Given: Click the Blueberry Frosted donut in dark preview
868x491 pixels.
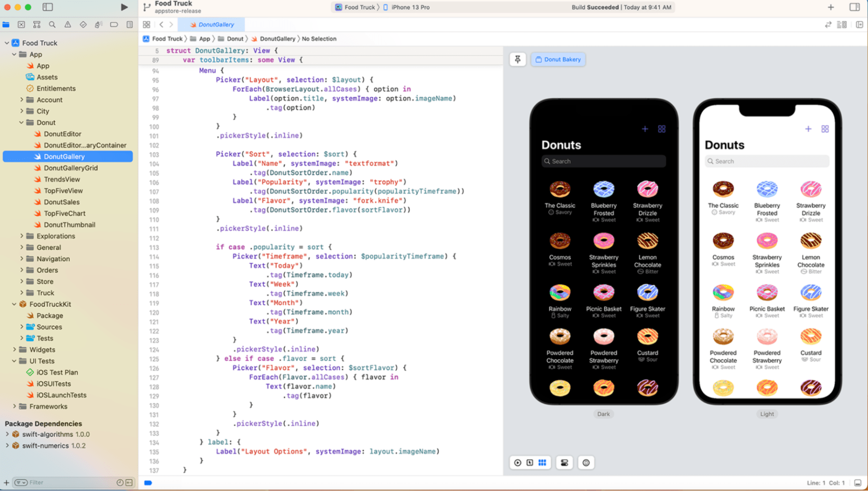Looking at the screenshot, I should tap(604, 190).
